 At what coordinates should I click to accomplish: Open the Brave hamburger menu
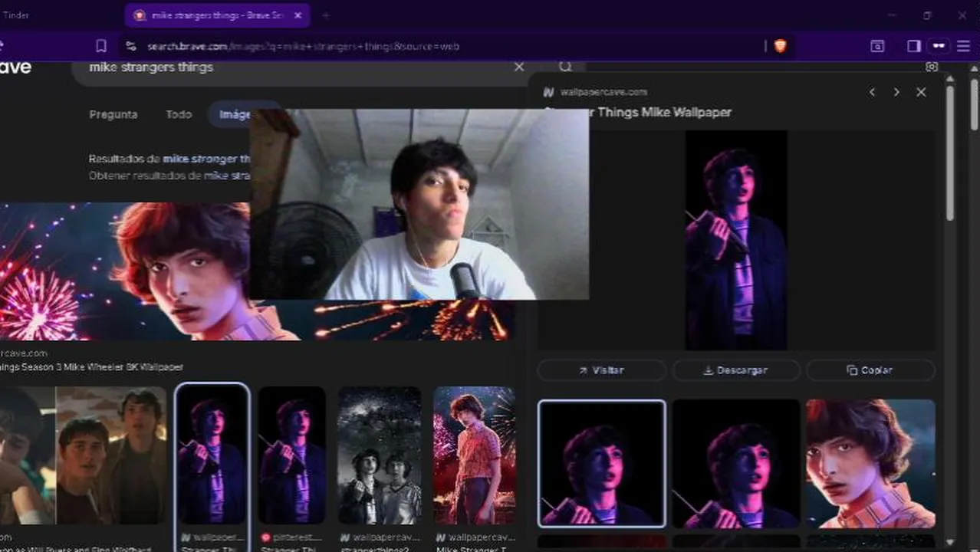tap(963, 46)
